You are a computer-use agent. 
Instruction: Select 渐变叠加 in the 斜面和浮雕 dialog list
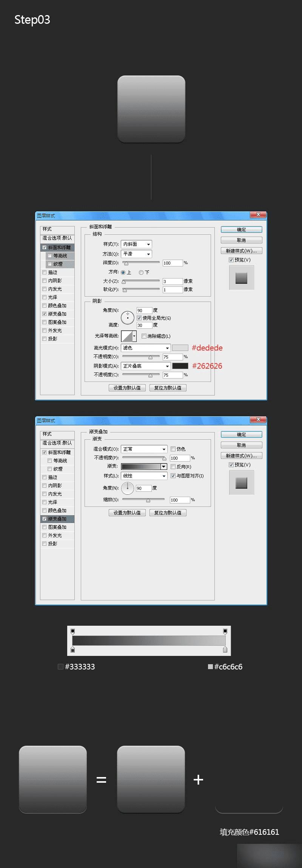(x=57, y=314)
